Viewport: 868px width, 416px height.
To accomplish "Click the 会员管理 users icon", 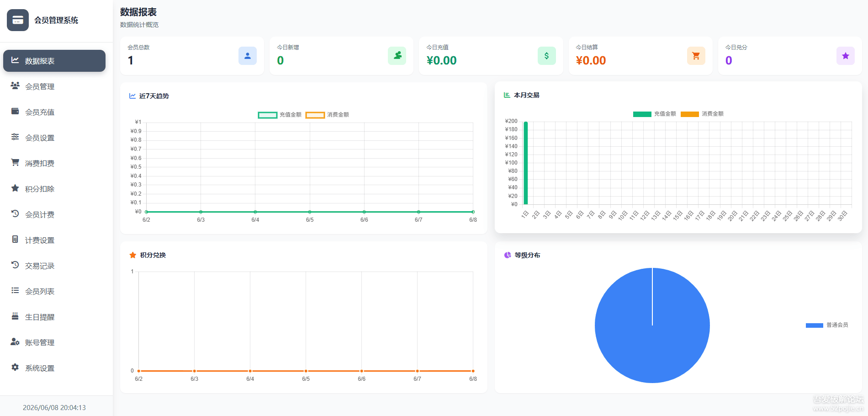I will click(x=15, y=85).
